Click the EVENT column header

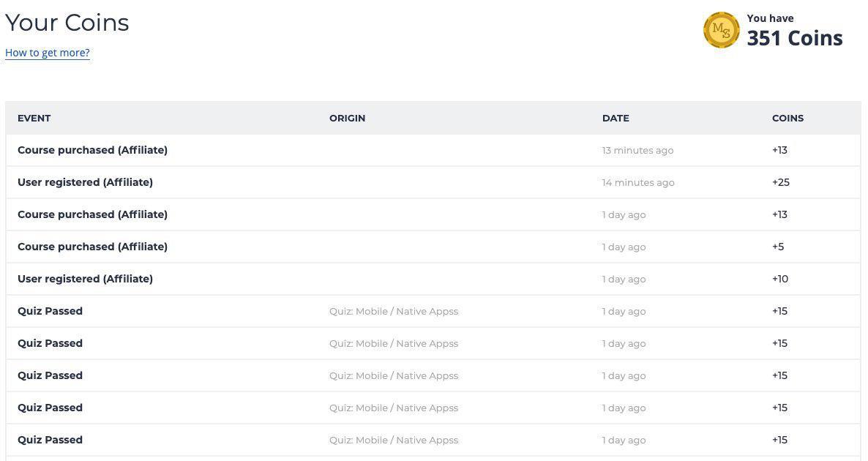pos(34,118)
